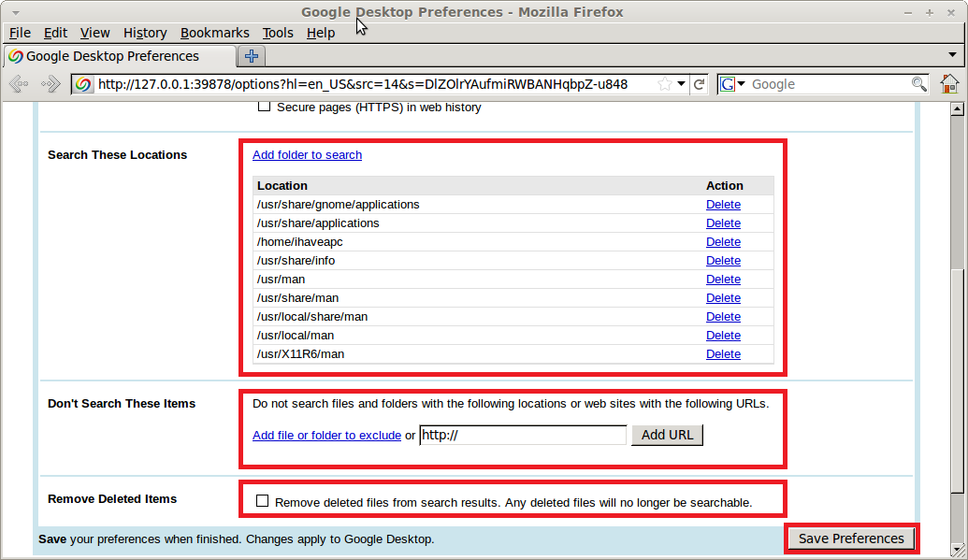Delete the /usr/share/gnome/applications location
The width and height of the screenshot is (968, 560).
click(723, 205)
